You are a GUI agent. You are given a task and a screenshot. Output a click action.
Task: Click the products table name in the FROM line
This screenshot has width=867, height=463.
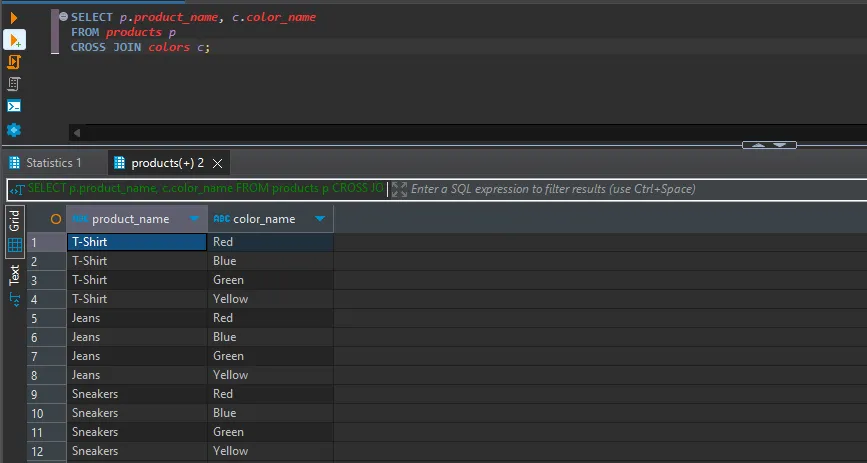(134, 32)
